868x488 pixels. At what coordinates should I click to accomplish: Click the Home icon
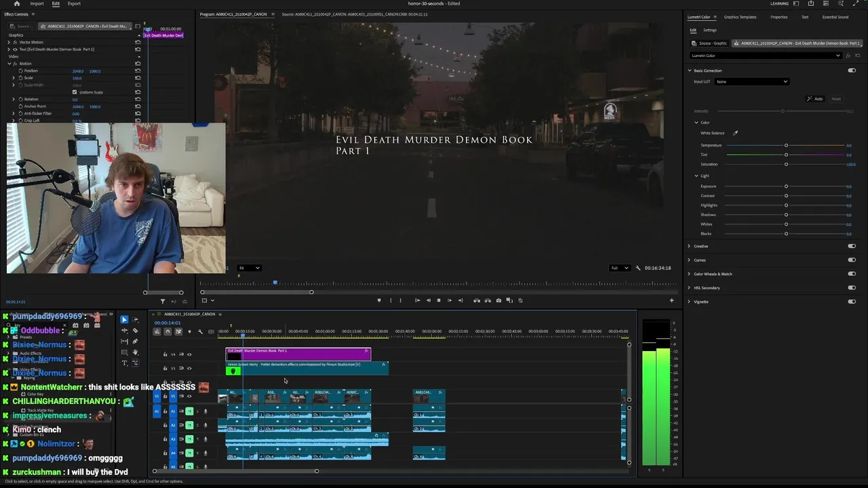17,3
